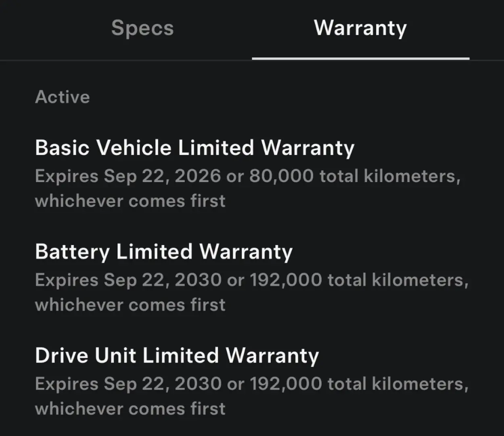Switch to the Specs tab
Image resolution: width=504 pixels, height=436 pixels.
[x=142, y=28]
